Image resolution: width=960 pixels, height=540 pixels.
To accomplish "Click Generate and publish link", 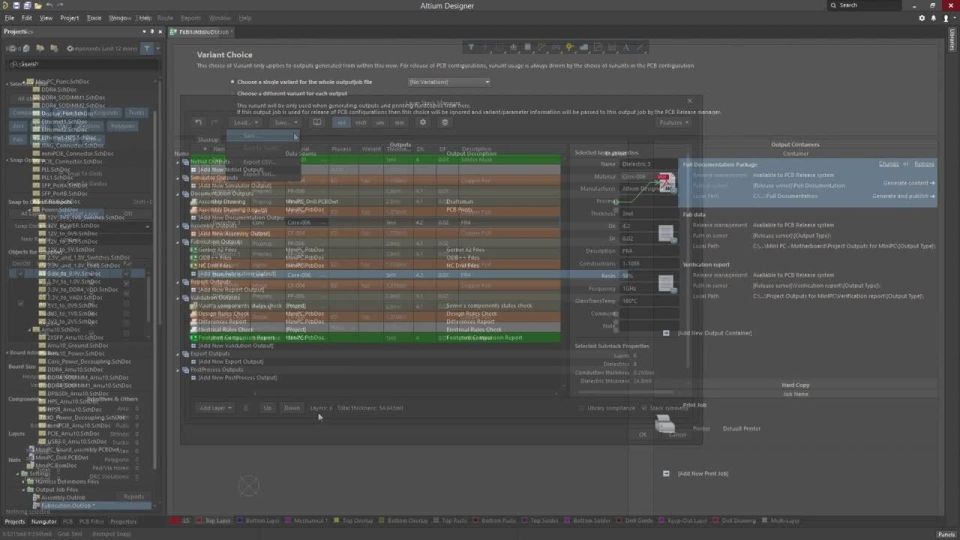I will click(x=903, y=196).
